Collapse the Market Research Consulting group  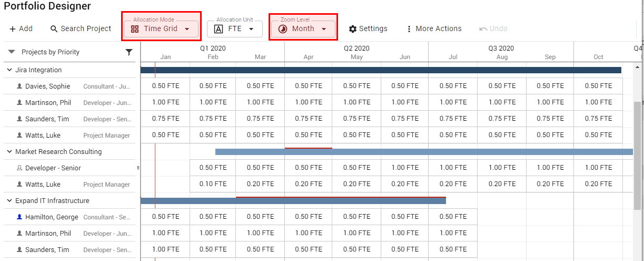click(x=9, y=152)
